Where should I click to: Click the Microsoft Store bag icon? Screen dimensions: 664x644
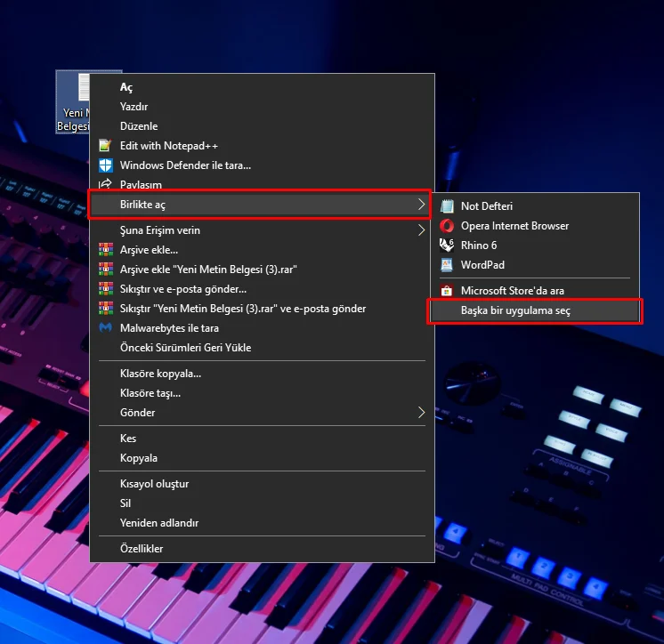447,291
